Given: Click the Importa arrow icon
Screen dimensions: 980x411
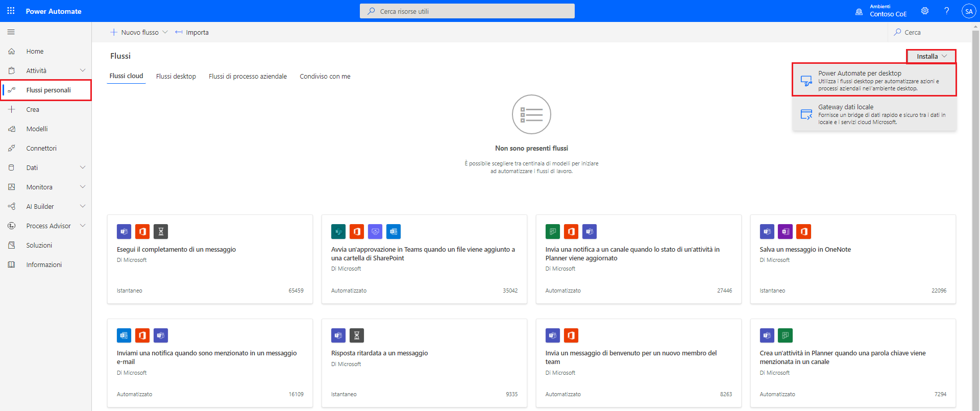Looking at the screenshot, I should click(x=179, y=32).
